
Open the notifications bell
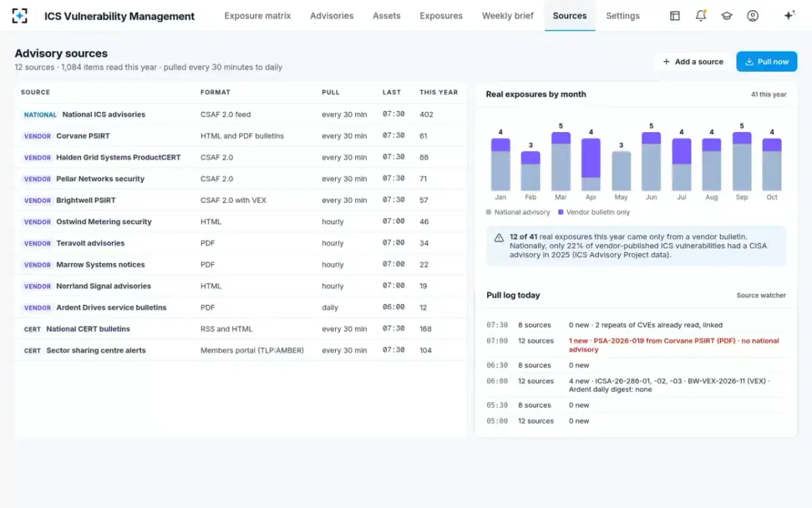[701, 16]
